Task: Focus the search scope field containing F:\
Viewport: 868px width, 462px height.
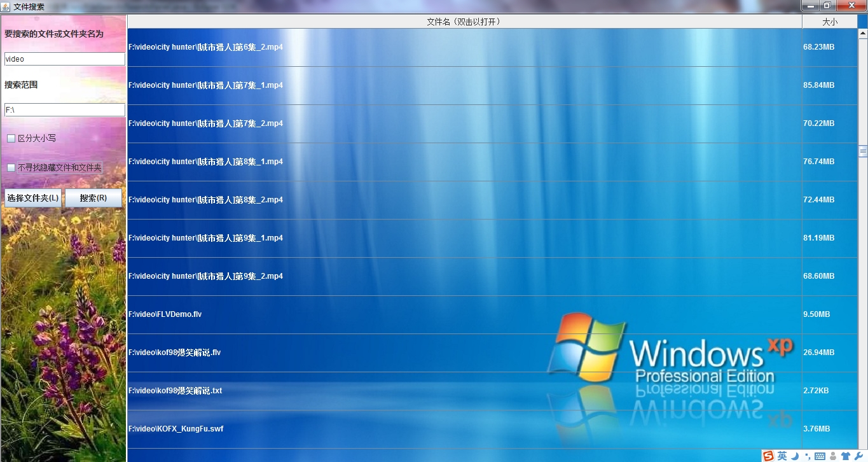Action: pos(65,110)
